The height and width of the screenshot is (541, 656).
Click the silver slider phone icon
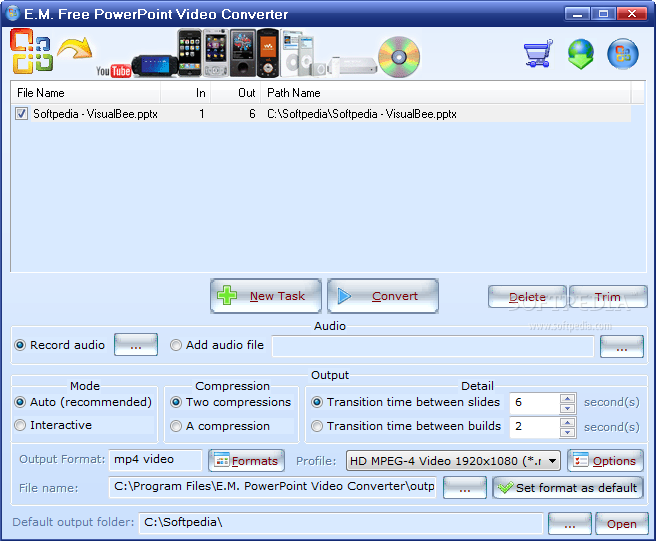[x=216, y=53]
